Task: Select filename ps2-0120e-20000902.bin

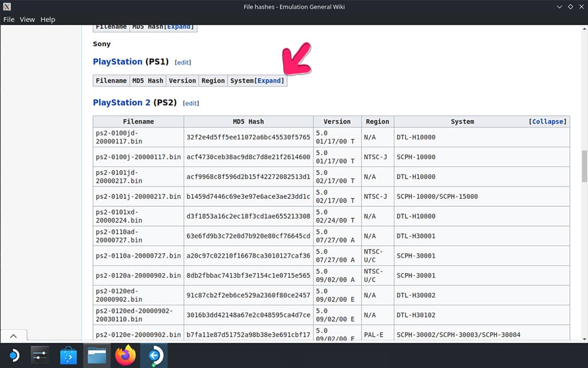Action: [x=138, y=334]
